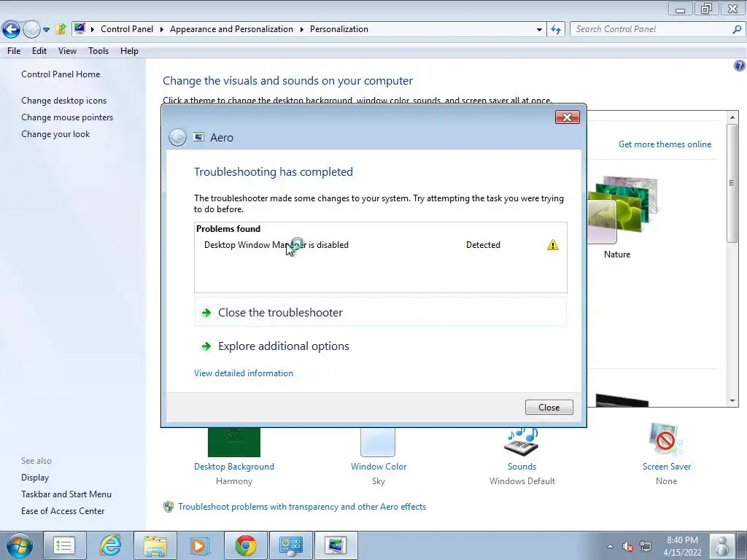
Task: Launch Google Chrome from taskbar
Action: tap(246, 545)
